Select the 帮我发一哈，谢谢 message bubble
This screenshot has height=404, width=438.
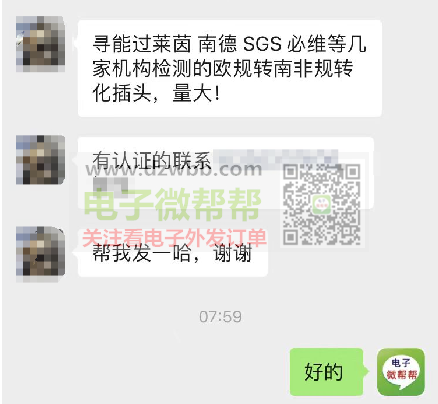point(173,253)
